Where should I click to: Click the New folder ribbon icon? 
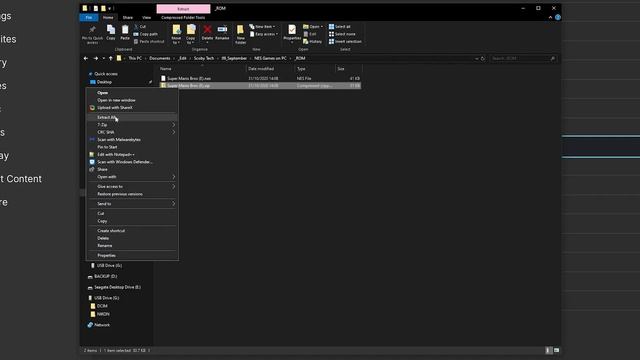tap(240, 29)
